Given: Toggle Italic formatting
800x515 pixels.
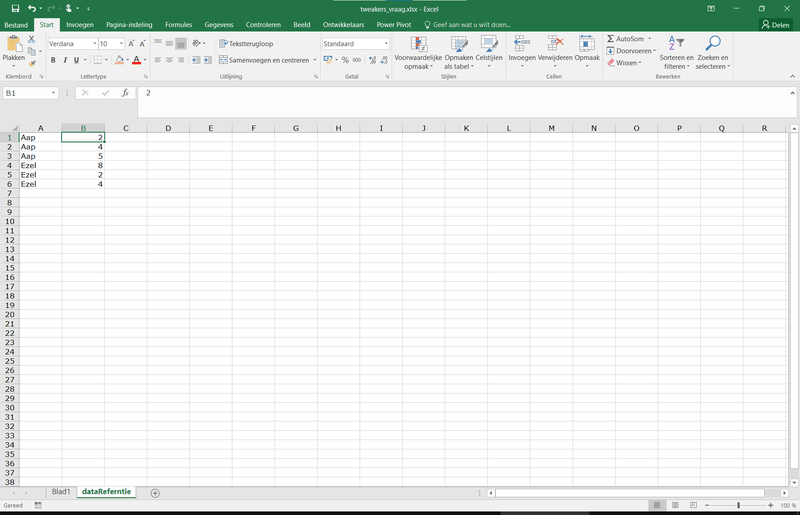Looking at the screenshot, I should [65, 60].
